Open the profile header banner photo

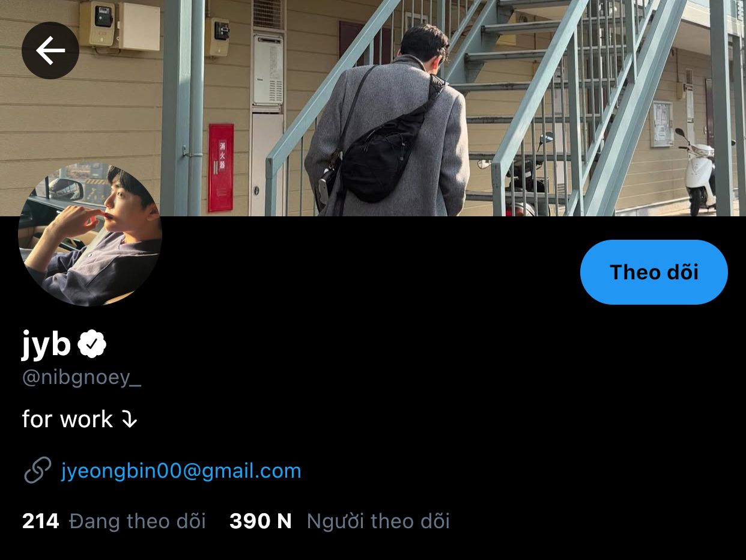pyautogui.click(x=373, y=108)
